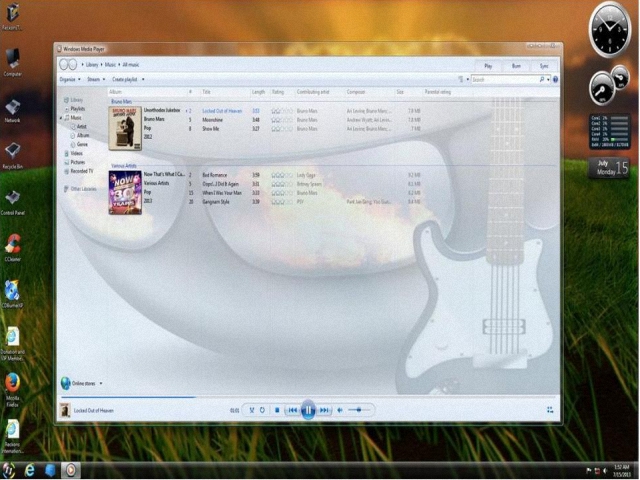The width and height of the screenshot is (640, 480).
Task: Select the Bad Romance track
Action: [x=214, y=175]
